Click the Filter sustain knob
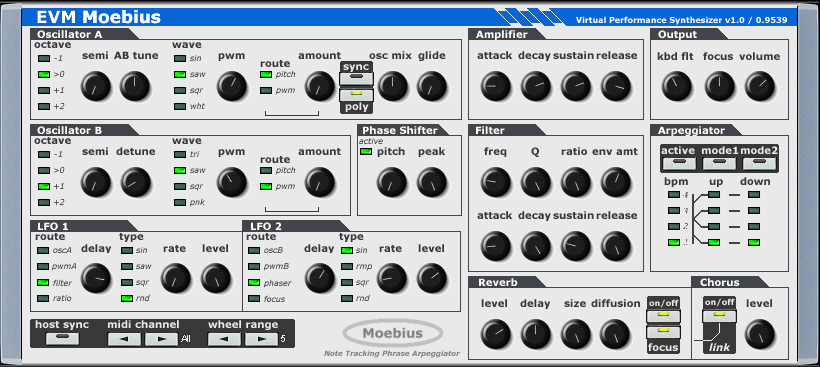This screenshot has height=367, width=820. (x=576, y=246)
